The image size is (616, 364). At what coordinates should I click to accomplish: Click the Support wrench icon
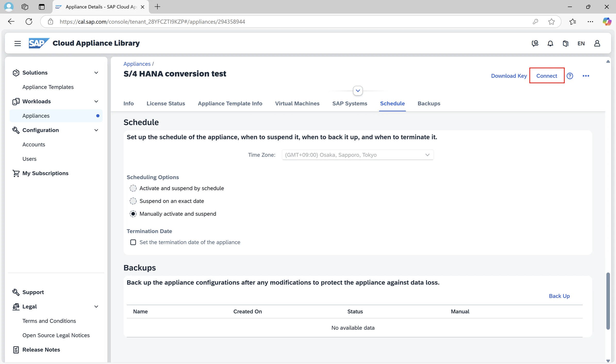click(16, 292)
